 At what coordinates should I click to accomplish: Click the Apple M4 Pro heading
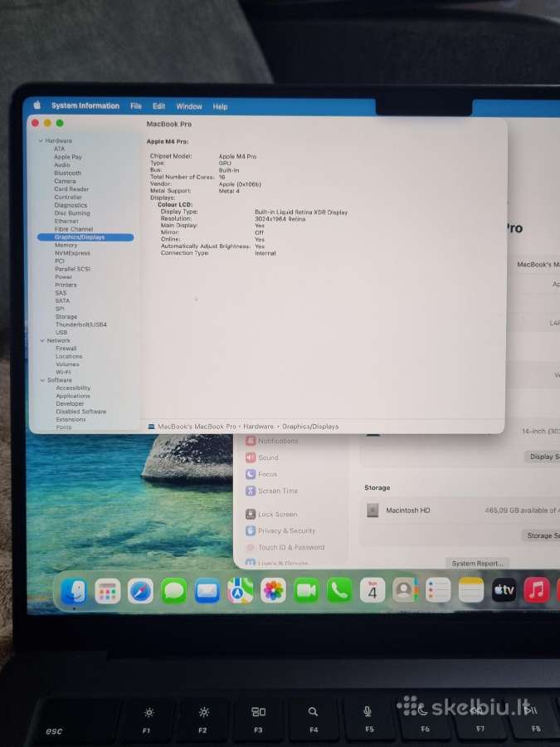coord(168,141)
